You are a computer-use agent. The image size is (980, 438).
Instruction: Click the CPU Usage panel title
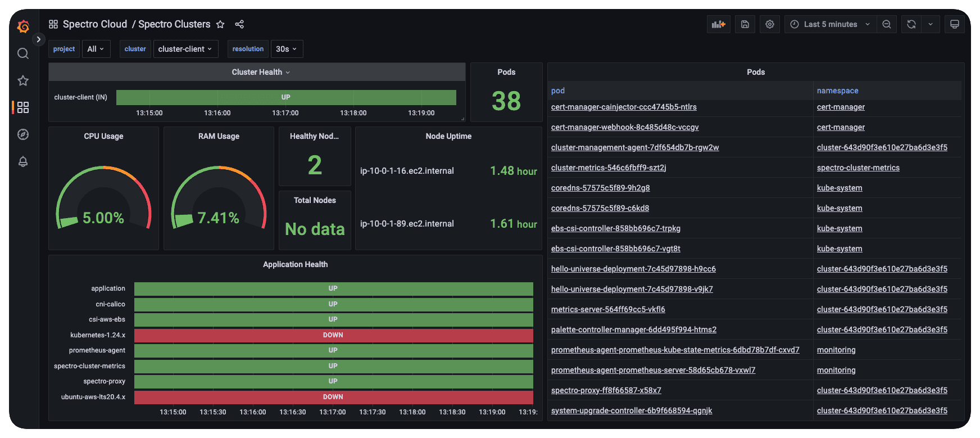103,136
